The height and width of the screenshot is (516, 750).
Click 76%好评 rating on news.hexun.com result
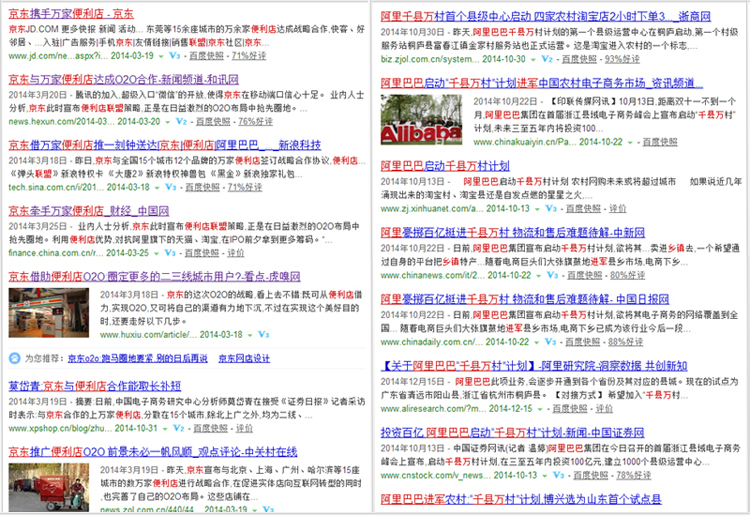click(x=255, y=121)
